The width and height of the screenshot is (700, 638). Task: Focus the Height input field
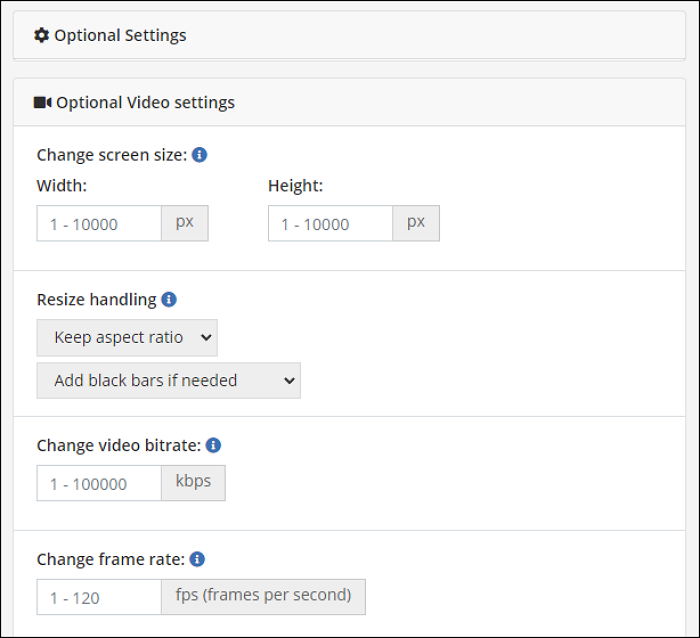[330, 224]
